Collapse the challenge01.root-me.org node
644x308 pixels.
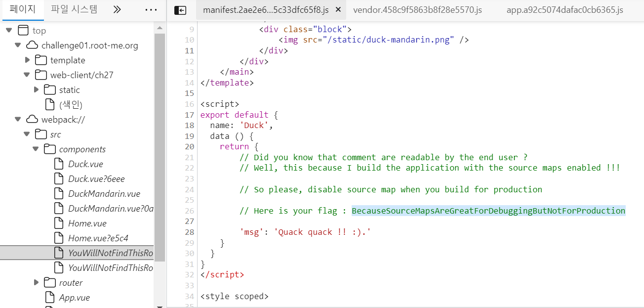[18, 45]
